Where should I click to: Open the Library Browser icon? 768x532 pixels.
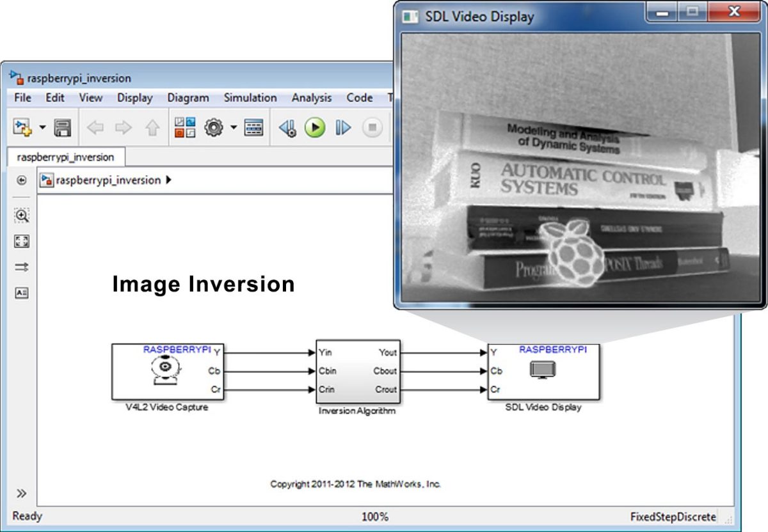point(185,128)
